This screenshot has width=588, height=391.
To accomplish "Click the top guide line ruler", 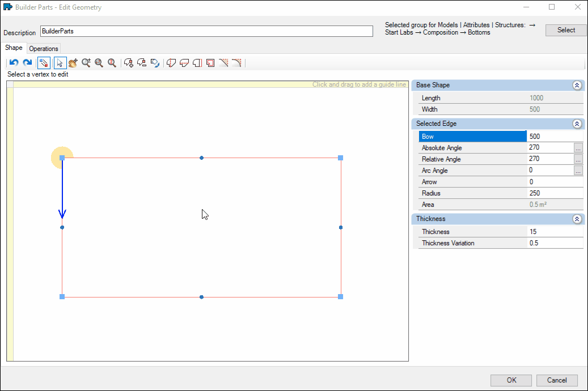I will click(x=211, y=84).
